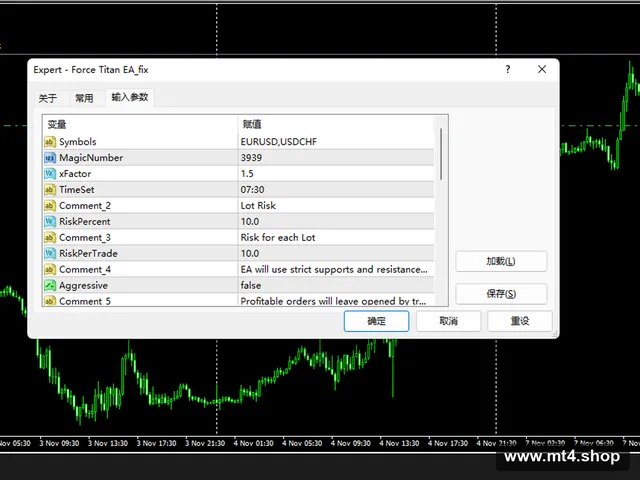Click the string icon beside Comment_2
640x480 pixels.
coord(50,206)
